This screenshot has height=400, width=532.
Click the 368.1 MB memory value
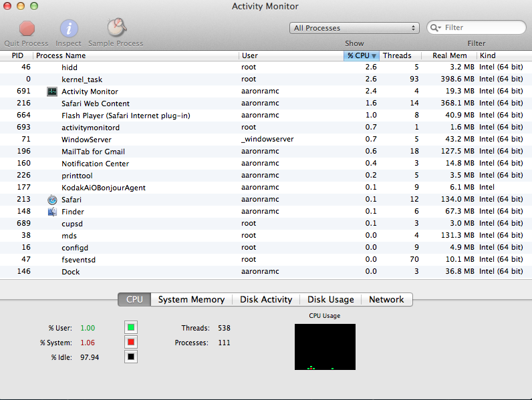pos(457,103)
